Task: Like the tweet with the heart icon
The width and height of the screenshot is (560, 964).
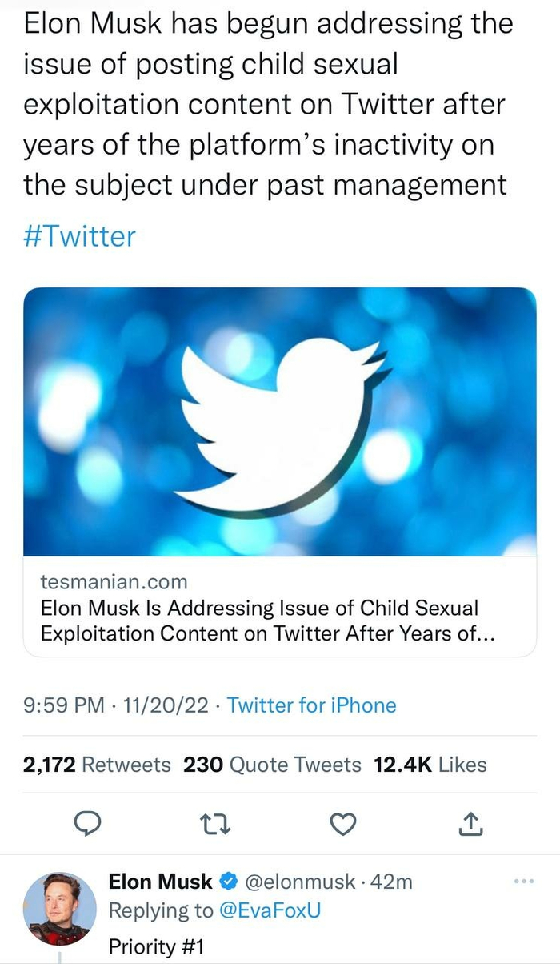Action: 344,823
